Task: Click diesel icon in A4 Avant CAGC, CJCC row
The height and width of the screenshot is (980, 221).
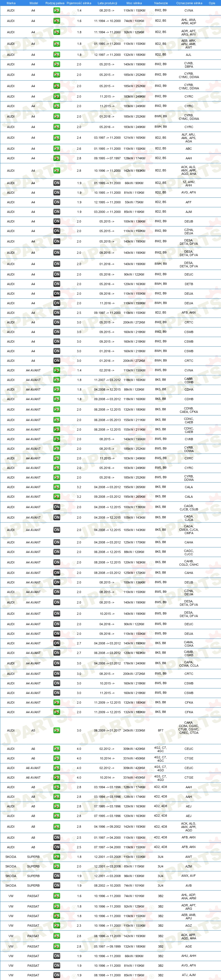Action: coord(57,552)
